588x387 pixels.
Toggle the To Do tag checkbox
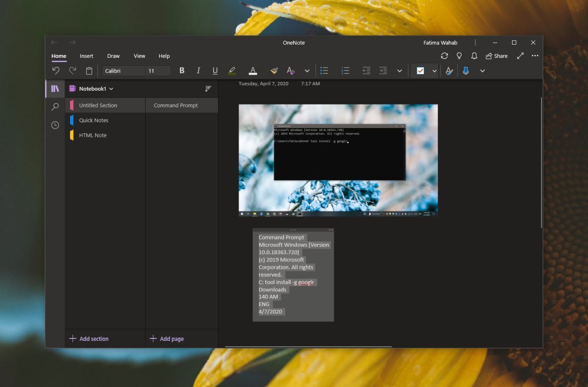420,71
